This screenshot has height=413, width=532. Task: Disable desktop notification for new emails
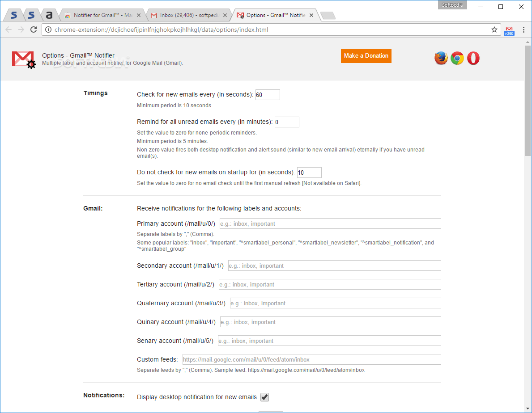pos(264,397)
